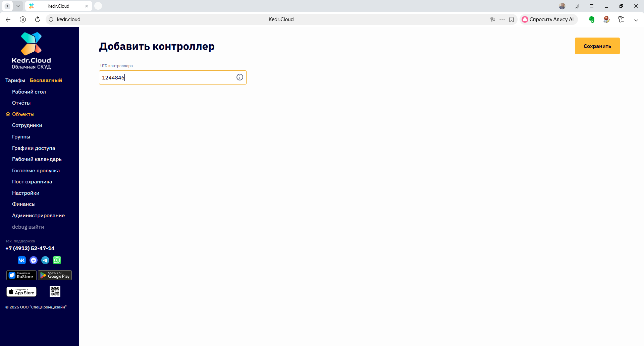Click the Бесплатный tariff link

(46, 80)
